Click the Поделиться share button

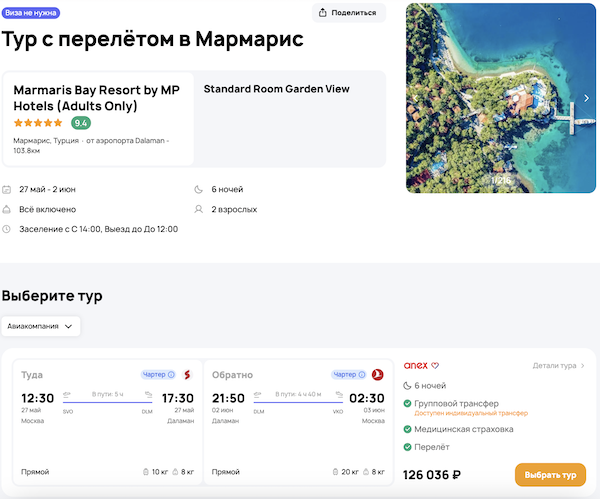349,13
